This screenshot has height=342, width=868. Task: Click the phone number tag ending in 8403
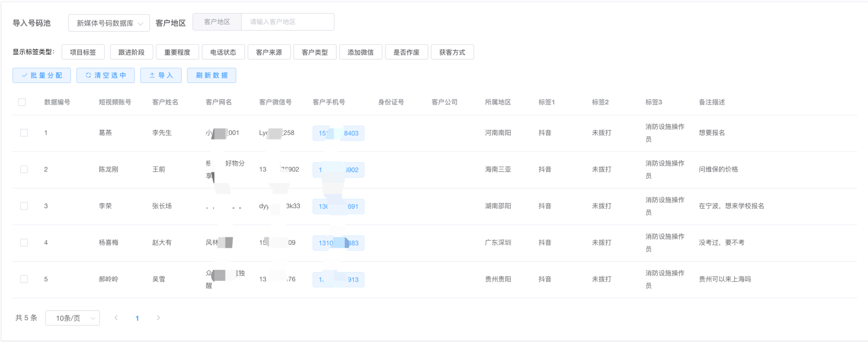click(x=338, y=133)
